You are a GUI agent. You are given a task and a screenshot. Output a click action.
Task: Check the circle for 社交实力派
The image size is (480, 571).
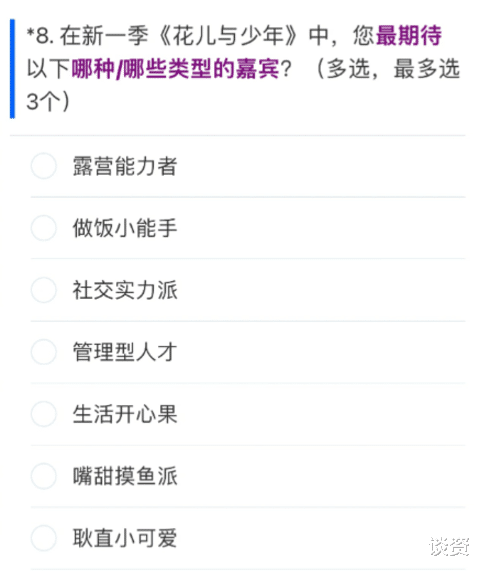pos(44,290)
